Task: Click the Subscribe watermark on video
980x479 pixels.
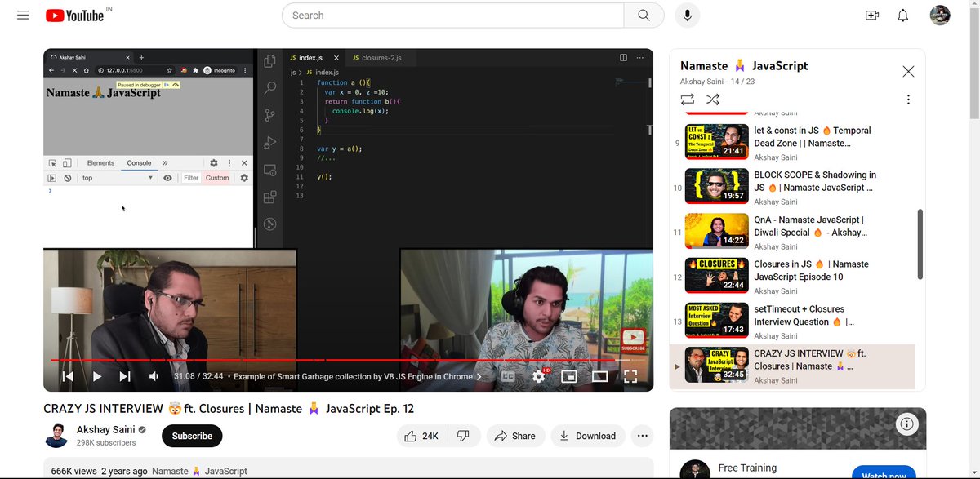Action: (633, 339)
